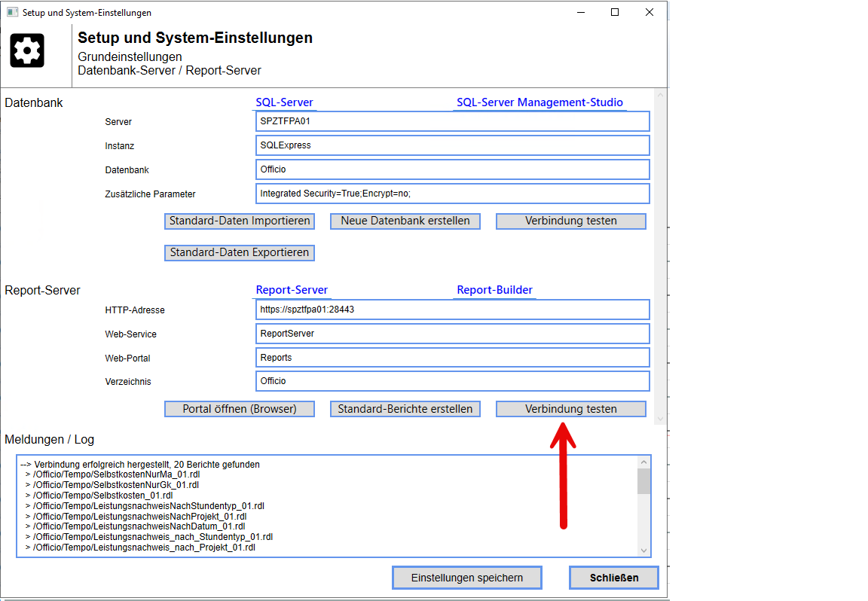This screenshot has width=868, height=601.
Task: Open the Report-Builder link
Action: [x=494, y=290]
